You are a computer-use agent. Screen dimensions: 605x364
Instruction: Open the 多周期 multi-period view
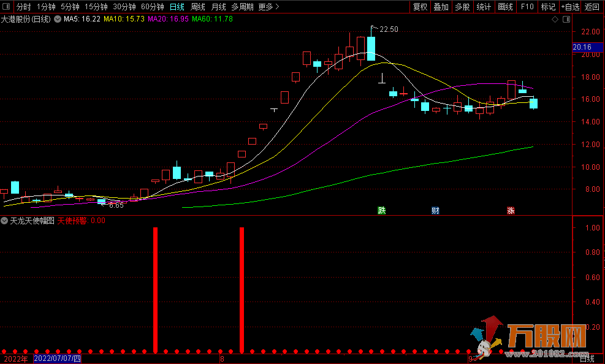(242, 7)
